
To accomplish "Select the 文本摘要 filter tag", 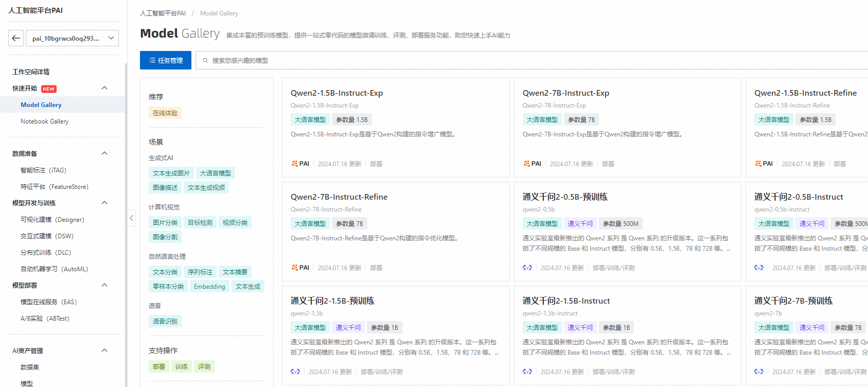I will (235, 272).
